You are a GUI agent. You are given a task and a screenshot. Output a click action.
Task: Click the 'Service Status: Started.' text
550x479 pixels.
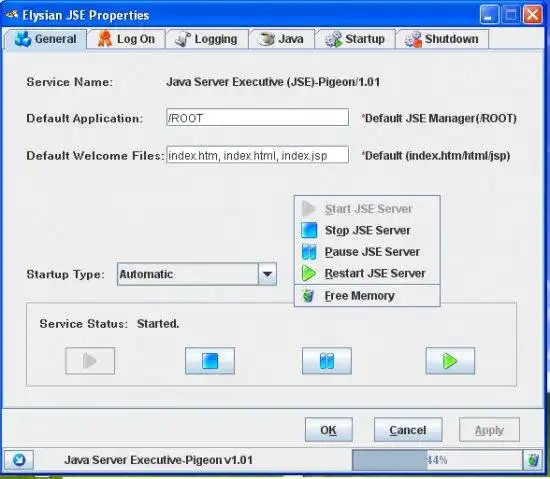tap(109, 324)
